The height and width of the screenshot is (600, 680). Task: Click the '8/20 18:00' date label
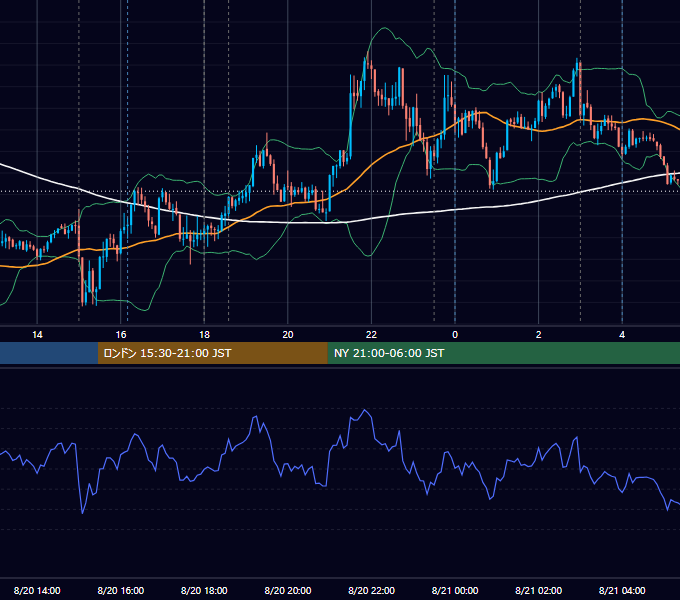click(204, 590)
